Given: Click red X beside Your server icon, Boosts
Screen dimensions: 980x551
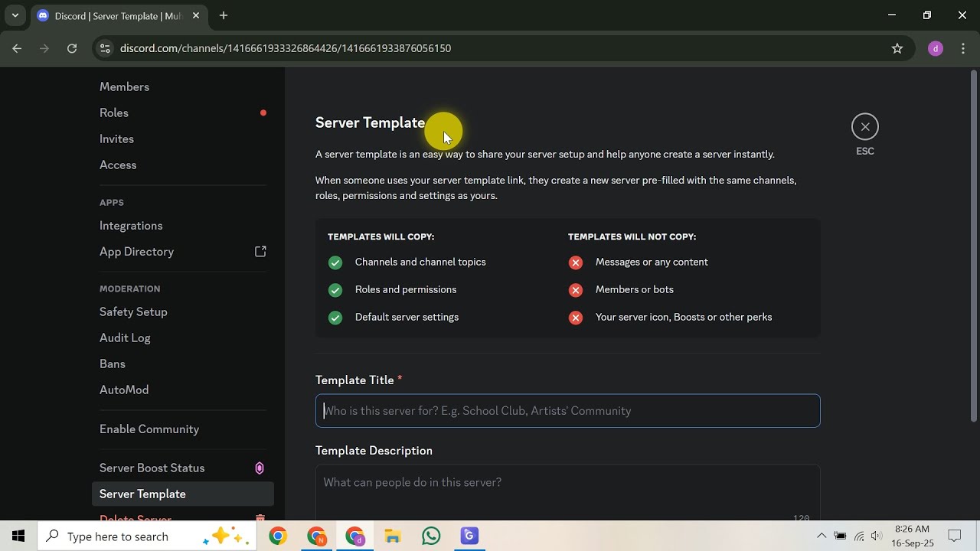Looking at the screenshot, I should (576, 318).
